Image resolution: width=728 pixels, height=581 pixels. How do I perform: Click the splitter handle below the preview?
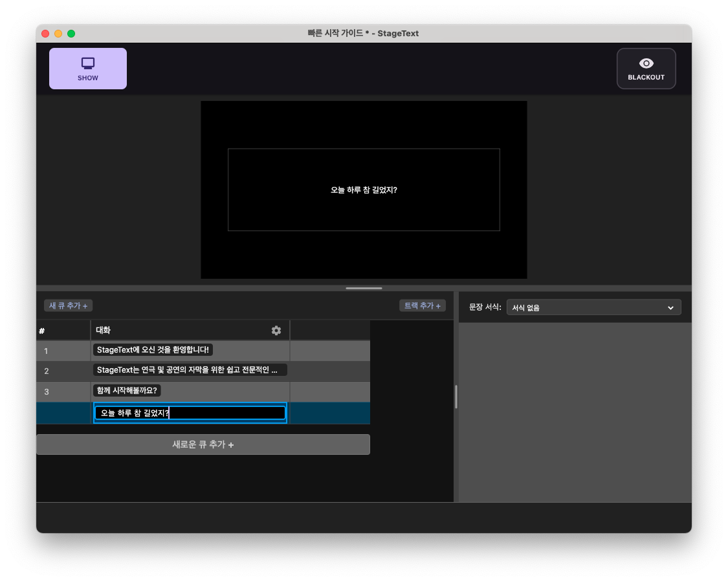click(x=364, y=288)
